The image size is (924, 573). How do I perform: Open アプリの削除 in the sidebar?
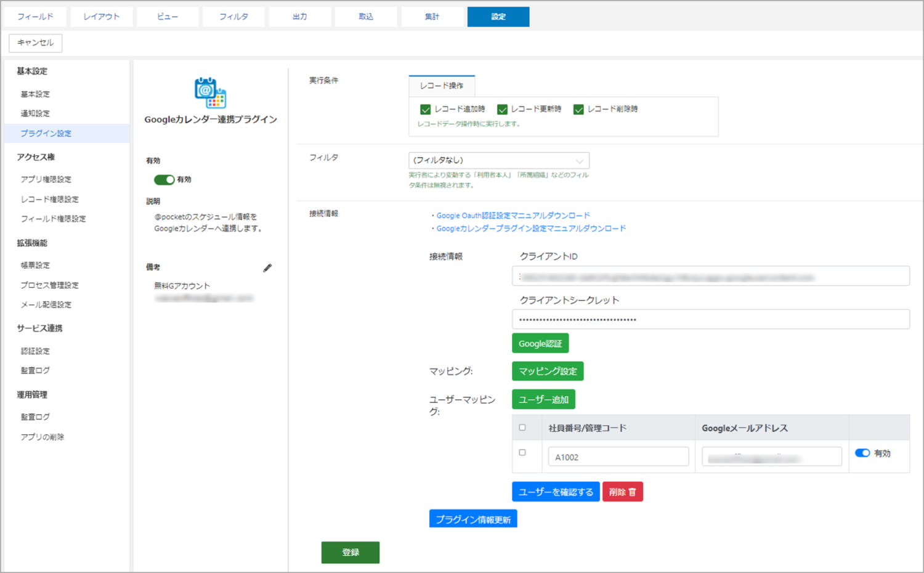tap(43, 437)
